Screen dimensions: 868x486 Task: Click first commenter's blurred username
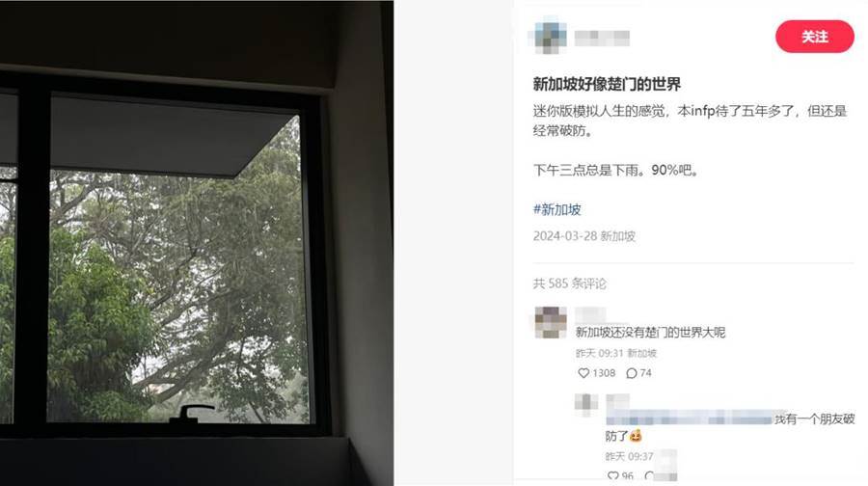[590, 314]
